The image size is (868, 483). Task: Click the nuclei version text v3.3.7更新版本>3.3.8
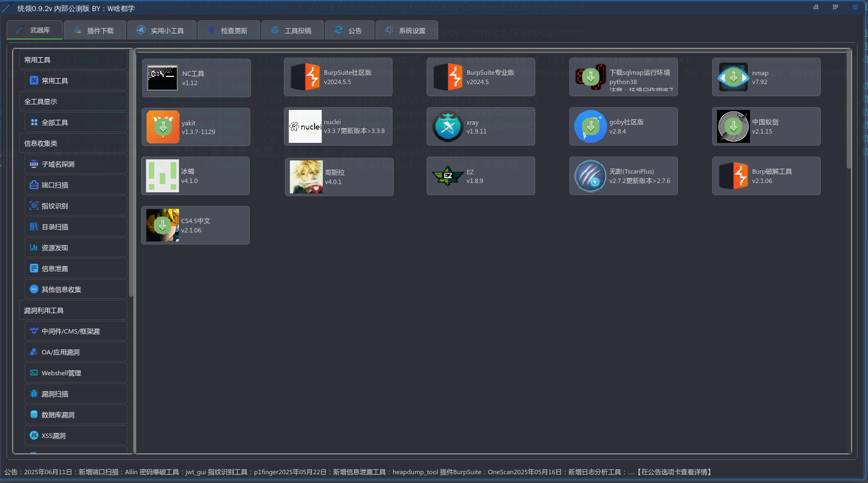354,131
